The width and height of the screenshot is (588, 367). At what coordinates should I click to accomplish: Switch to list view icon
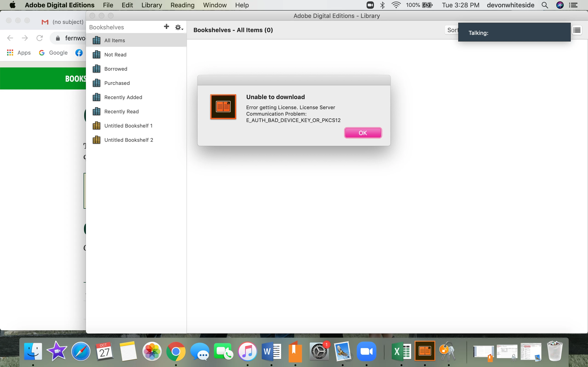point(577,30)
